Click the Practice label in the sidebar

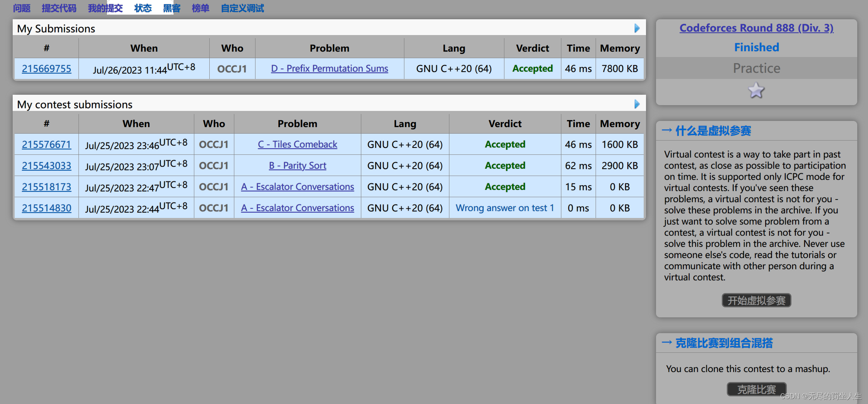coord(756,68)
